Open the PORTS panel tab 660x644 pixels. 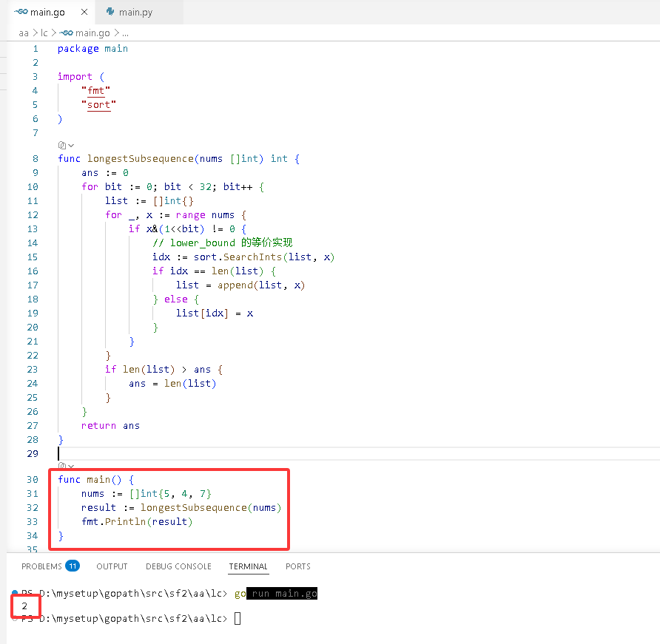298,566
